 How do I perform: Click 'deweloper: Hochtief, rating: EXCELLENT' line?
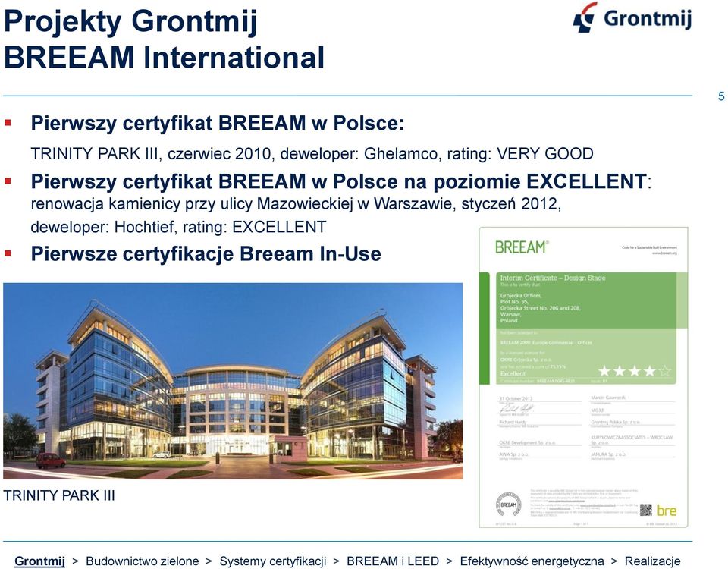tap(178, 227)
